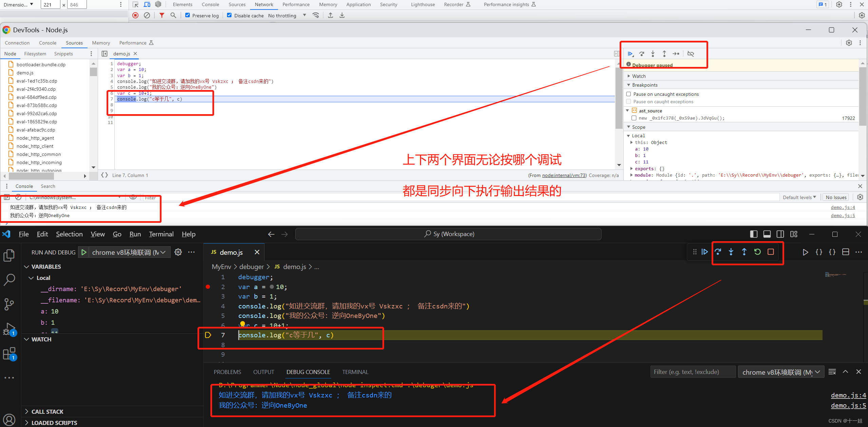868x427 pixels.
Task: Click the Deactivate breakpoints icon in DevTools
Action: tap(691, 54)
